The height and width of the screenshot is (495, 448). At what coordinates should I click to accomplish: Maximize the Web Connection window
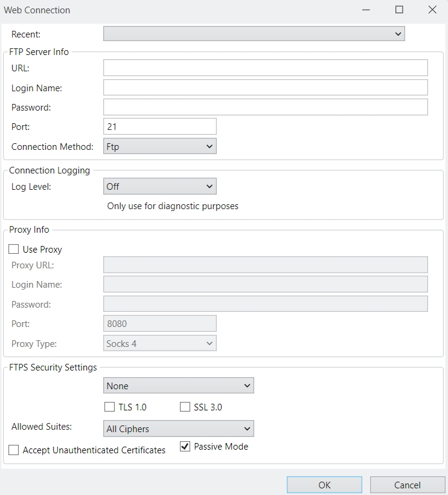[399, 10]
